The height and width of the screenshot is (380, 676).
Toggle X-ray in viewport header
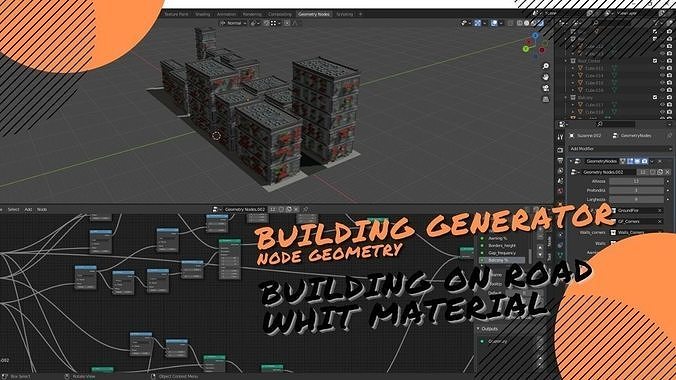click(x=510, y=23)
